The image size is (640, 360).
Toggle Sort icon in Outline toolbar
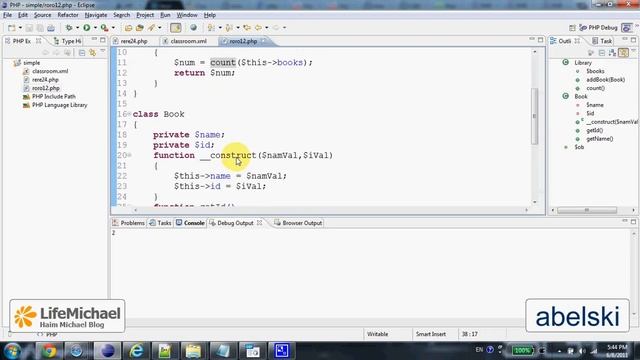point(612,53)
